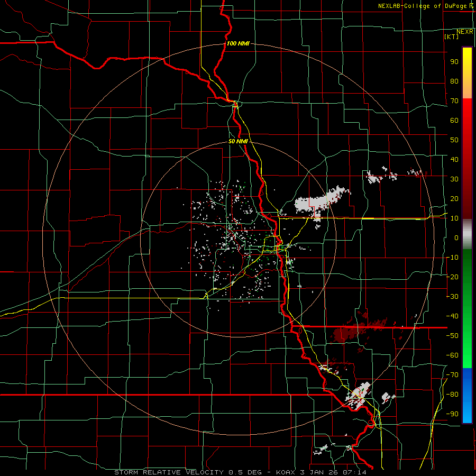Viewport: 476px width, 476px height.
Task: Click the -80 scale value
Action: pos(453,395)
